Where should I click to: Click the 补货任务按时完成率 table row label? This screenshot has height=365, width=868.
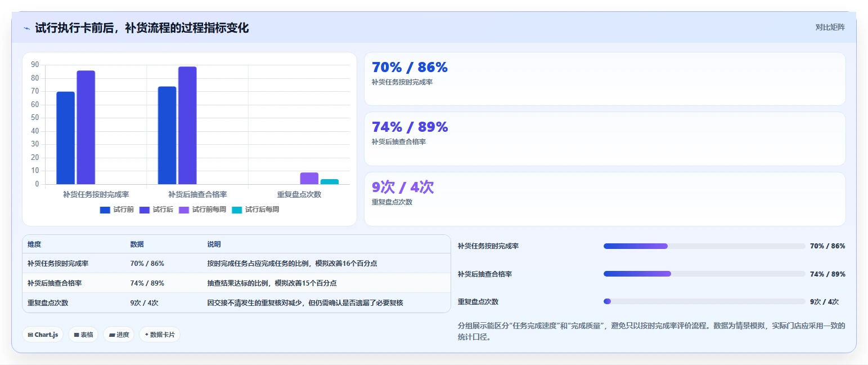[x=58, y=263]
